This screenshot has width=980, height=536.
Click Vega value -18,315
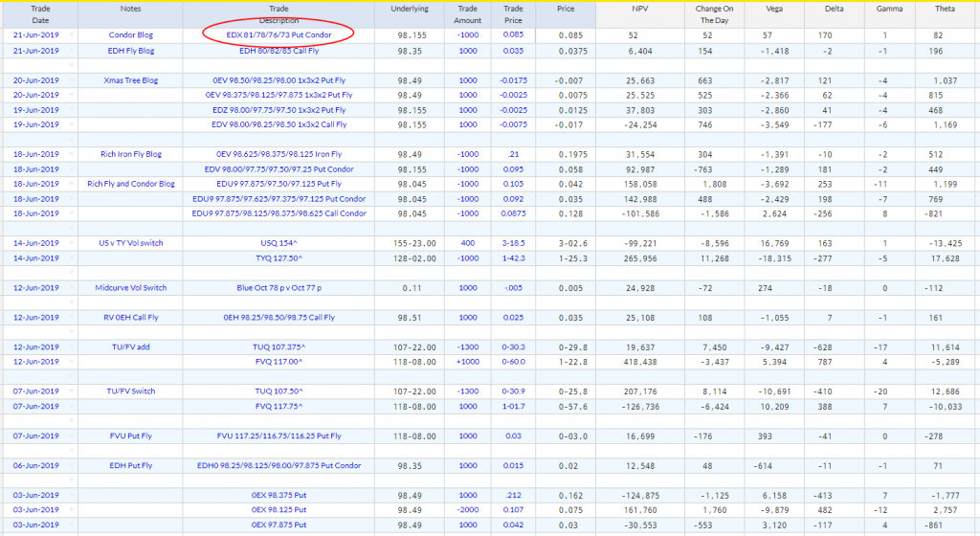[x=774, y=258]
